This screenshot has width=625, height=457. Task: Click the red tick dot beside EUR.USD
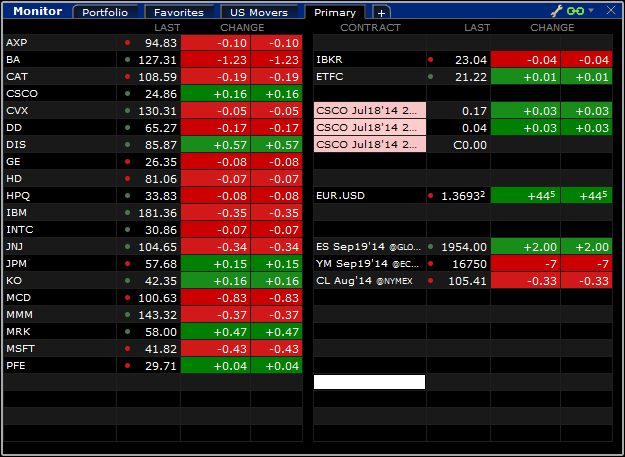(430, 196)
